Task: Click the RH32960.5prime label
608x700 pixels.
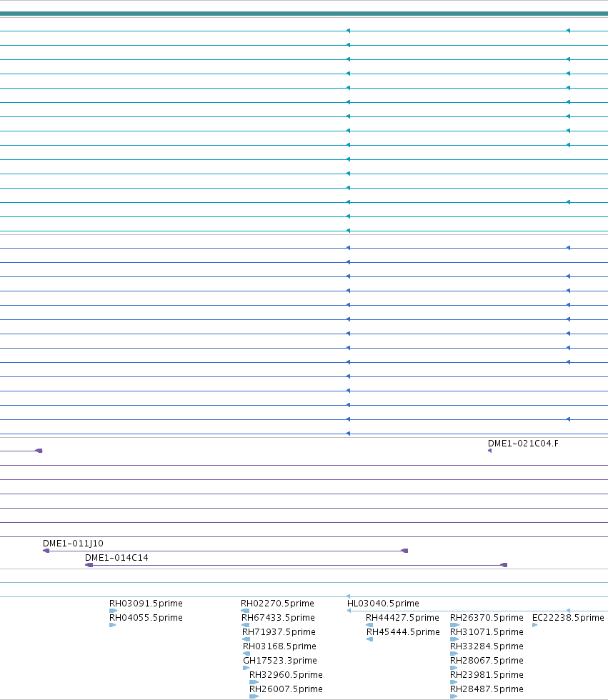Action: pos(286,674)
